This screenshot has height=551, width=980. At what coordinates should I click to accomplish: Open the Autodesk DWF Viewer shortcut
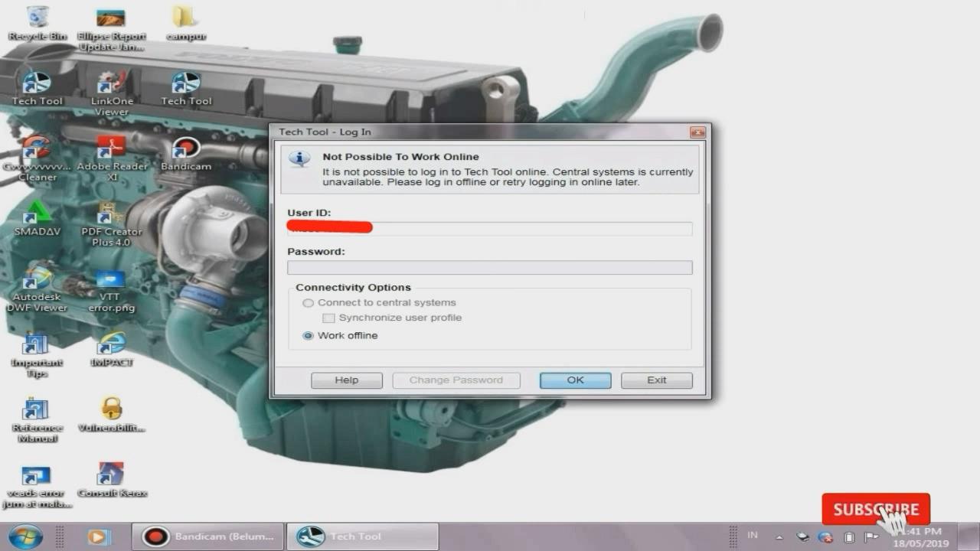click(37, 289)
